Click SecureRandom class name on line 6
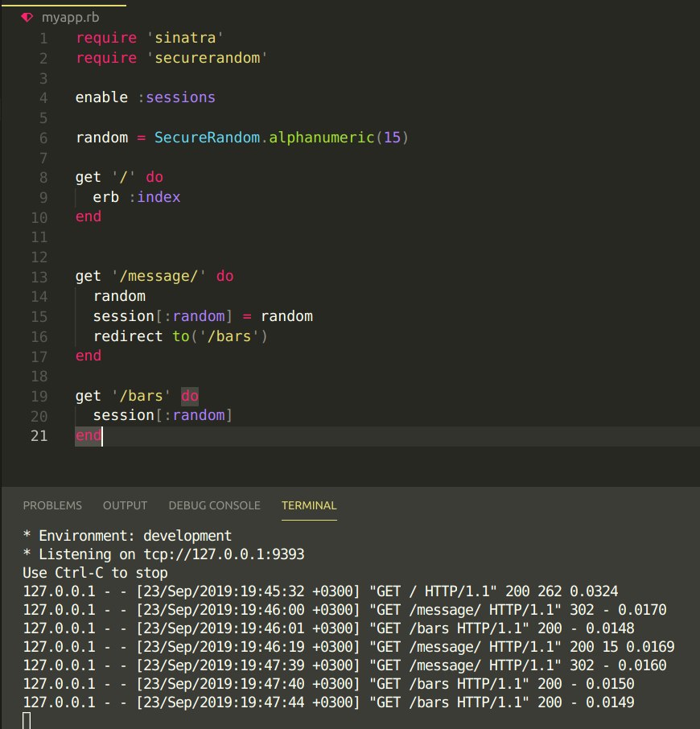Viewport: 700px width, 729px height. pos(207,138)
